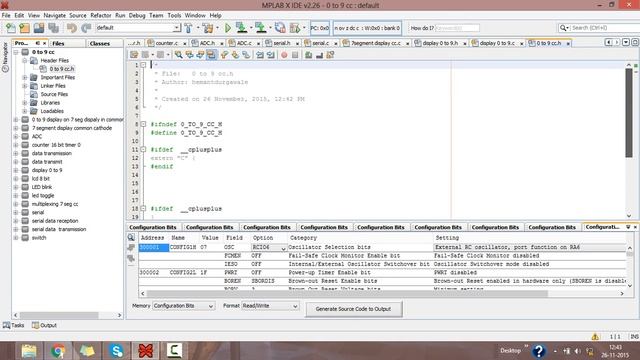Click the Read Device Memory icon
The image size is (640, 360).
click(x=260, y=28)
